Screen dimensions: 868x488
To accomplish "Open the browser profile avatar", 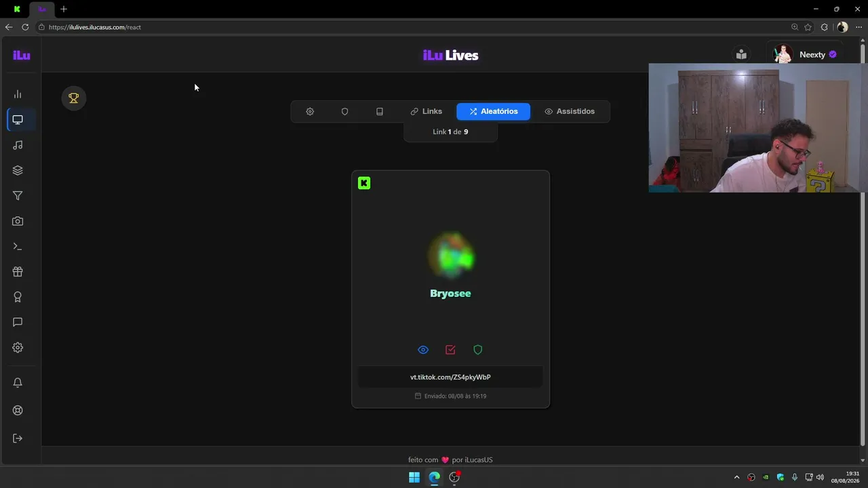I will pos(842,27).
